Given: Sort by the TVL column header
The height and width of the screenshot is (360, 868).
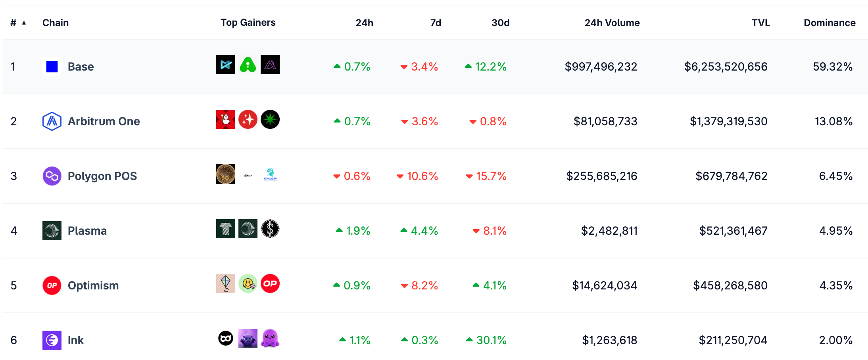Looking at the screenshot, I should click(760, 23).
